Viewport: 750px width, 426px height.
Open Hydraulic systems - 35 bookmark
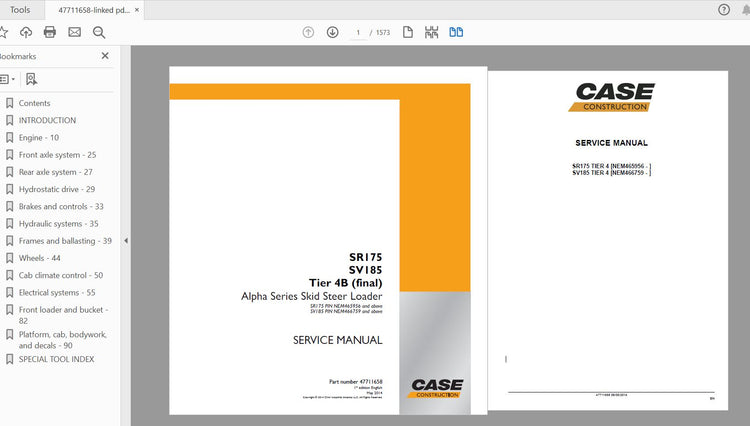point(58,223)
